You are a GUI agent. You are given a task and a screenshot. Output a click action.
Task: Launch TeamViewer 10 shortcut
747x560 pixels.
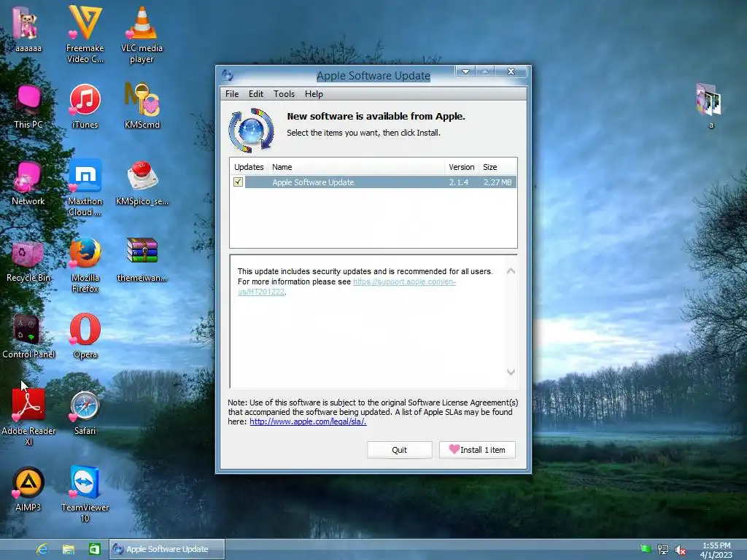pyautogui.click(x=85, y=494)
